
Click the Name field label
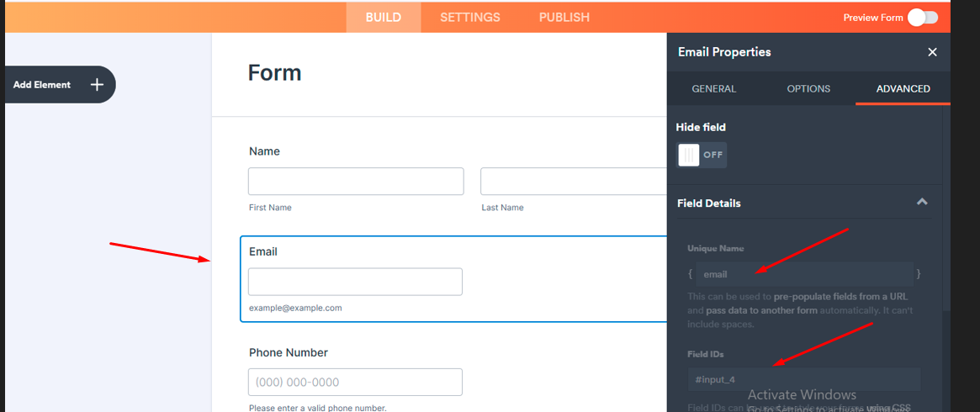(x=264, y=151)
